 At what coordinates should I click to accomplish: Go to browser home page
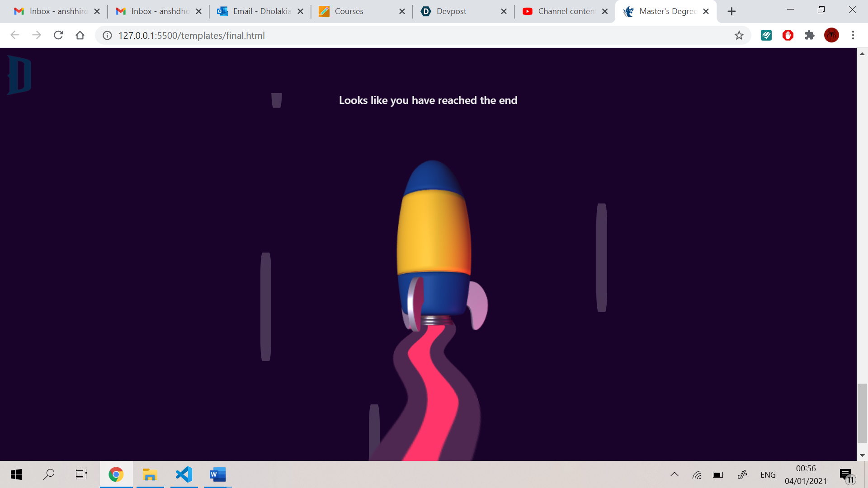80,35
